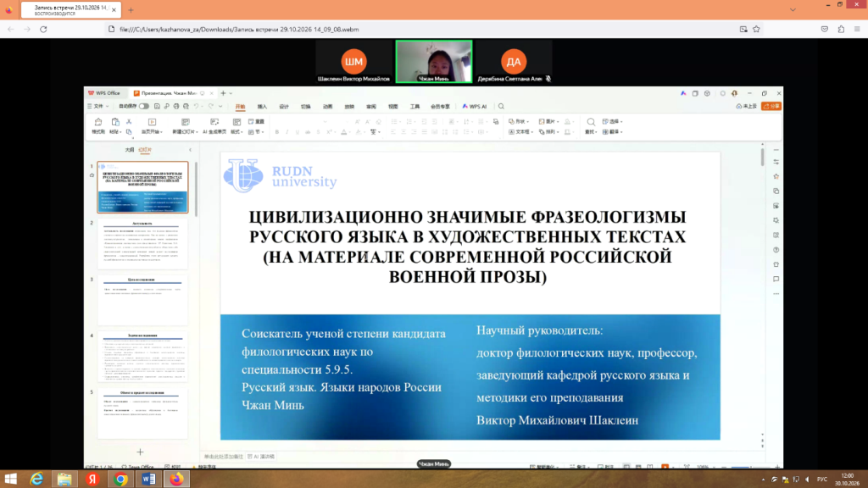This screenshot has width=868, height=488.
Task: Click the new slide icon in WPS ribbon
Action: [x=185, y=122]
